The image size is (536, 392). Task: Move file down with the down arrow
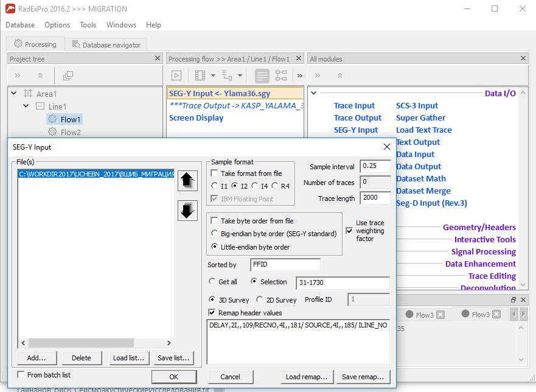click(187, 211)
